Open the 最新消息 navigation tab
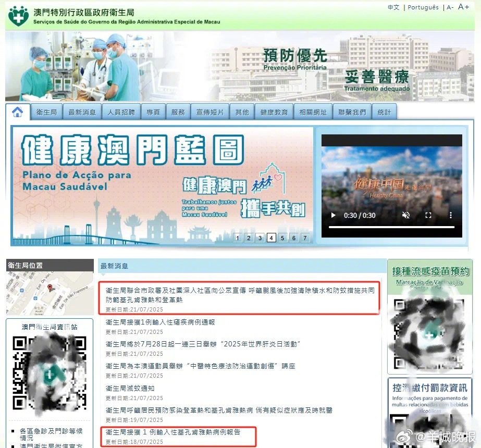This screenshot has width=481, height=448. (x=81, y=111)
